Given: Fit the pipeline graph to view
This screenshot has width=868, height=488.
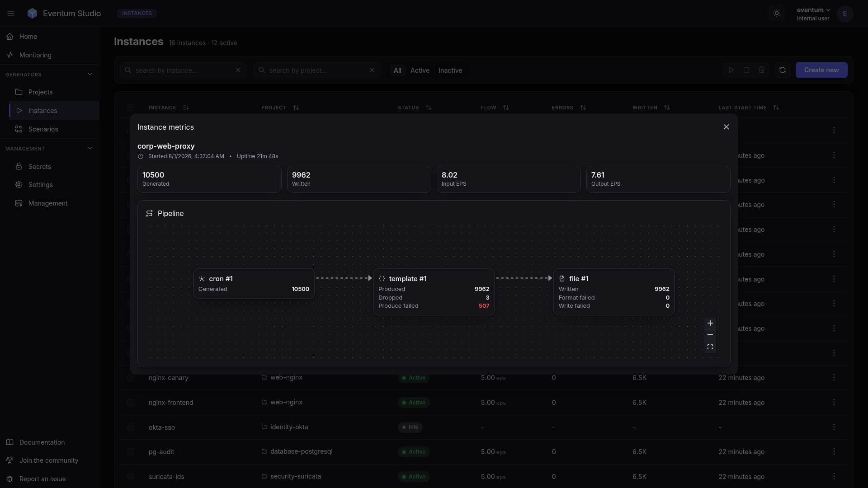Looking at the screenshot, I should click(710, 347).
